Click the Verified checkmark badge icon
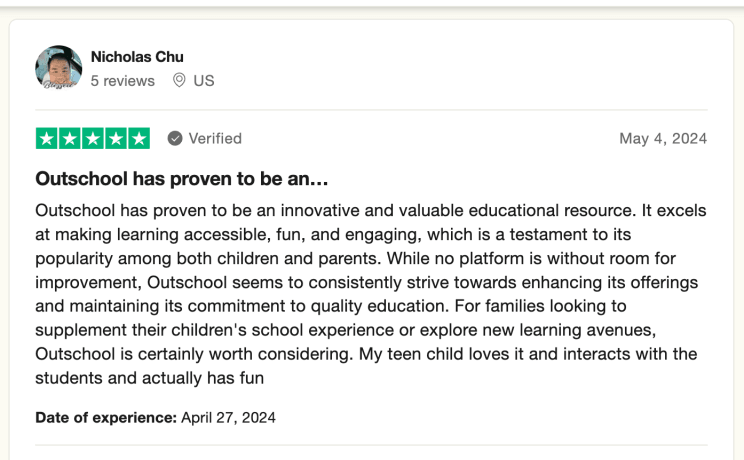 (x=175, y=138)
